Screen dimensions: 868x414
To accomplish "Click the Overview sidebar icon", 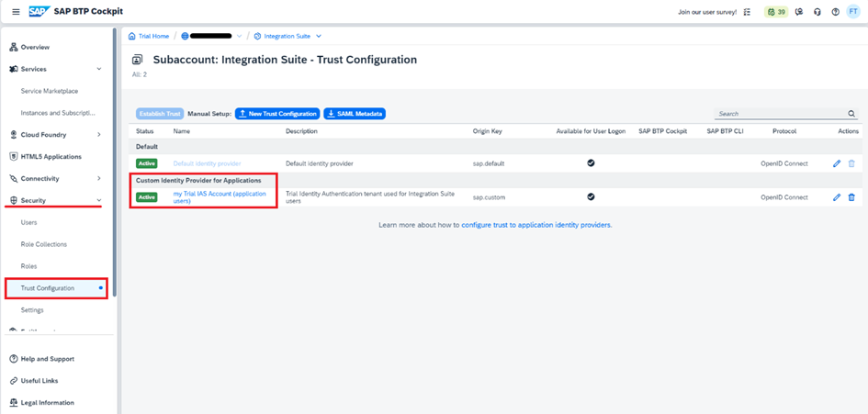I will click(x=14, y=47).
